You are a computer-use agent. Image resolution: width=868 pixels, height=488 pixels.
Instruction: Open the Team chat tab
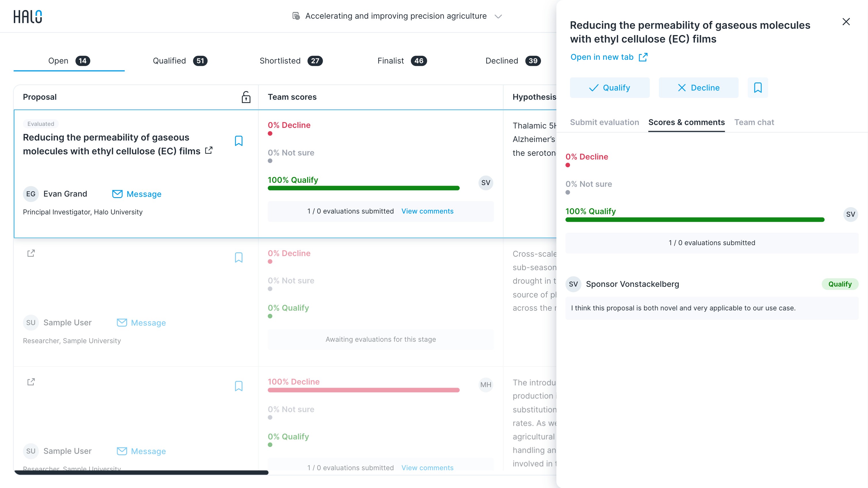coord(754,122)
